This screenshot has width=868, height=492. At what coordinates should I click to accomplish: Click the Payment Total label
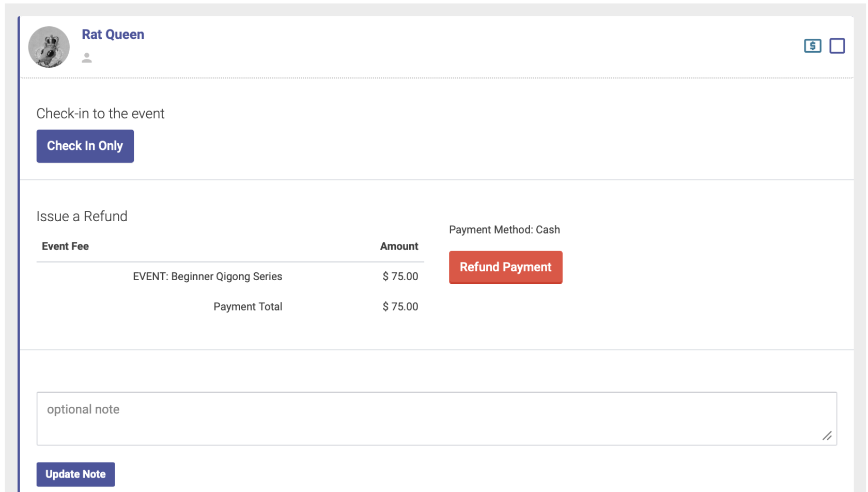click(x=247, y=307)
